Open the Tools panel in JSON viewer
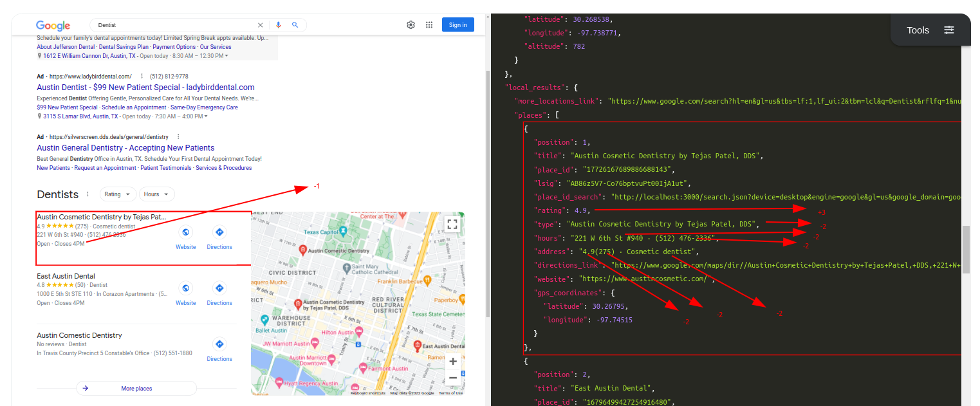980x406 pixels. pyautogui.click(x=930, y=30)
